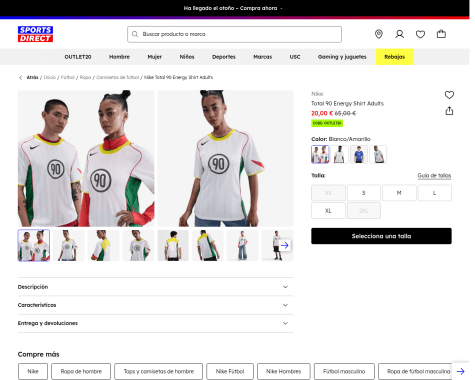Open the USC menu

pyautogui.click(x=295, y=57)
